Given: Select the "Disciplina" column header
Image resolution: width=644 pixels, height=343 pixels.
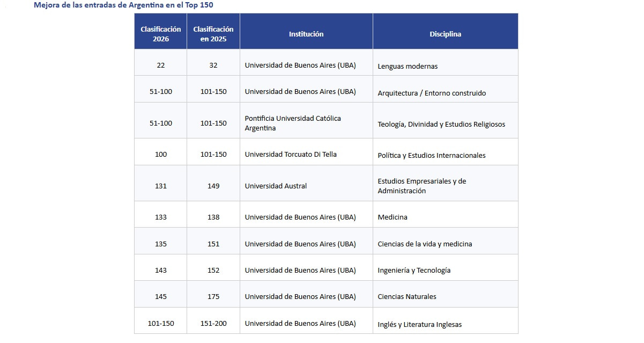Looking at the screenshot, I should (x=445, y=34).
